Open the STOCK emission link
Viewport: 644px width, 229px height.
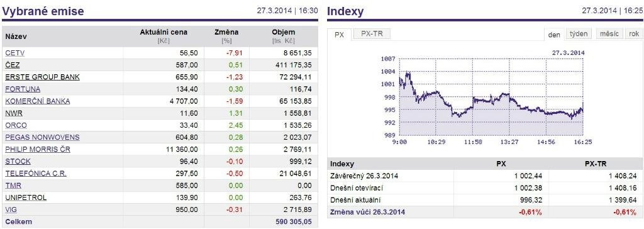(18, 162)
